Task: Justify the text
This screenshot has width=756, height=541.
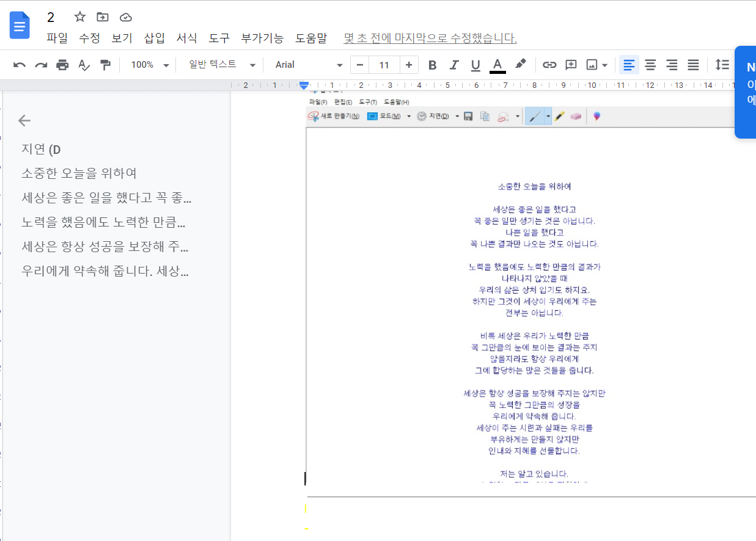Action: pos(693,65)
